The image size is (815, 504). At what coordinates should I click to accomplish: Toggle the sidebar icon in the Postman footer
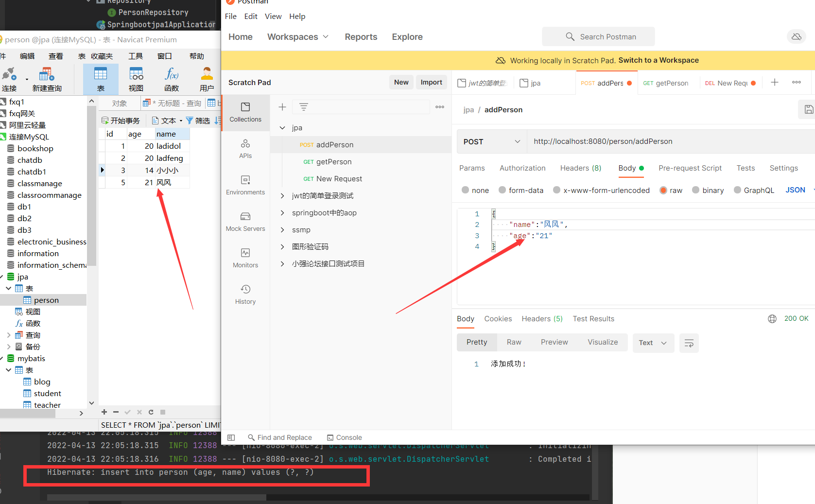[231, 437]
